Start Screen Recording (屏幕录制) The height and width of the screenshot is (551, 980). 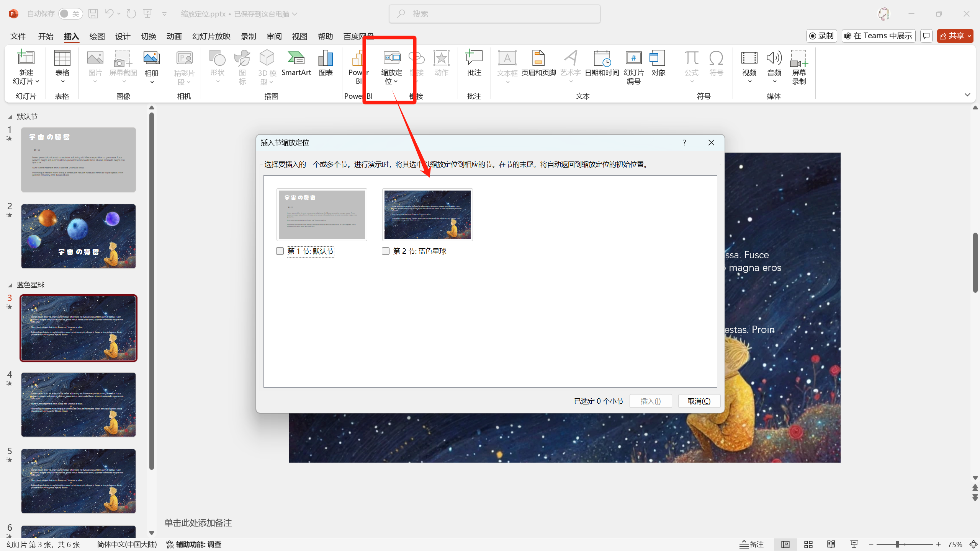(799, 67)
